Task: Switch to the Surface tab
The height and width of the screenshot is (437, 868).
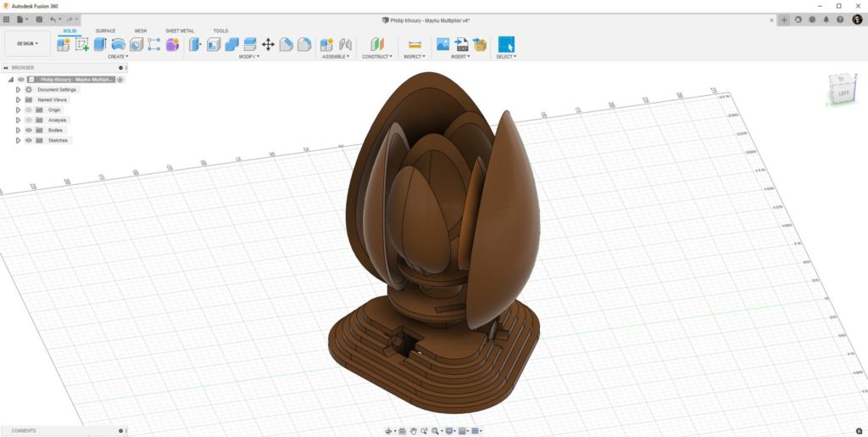Action: [x=105, y=31]
